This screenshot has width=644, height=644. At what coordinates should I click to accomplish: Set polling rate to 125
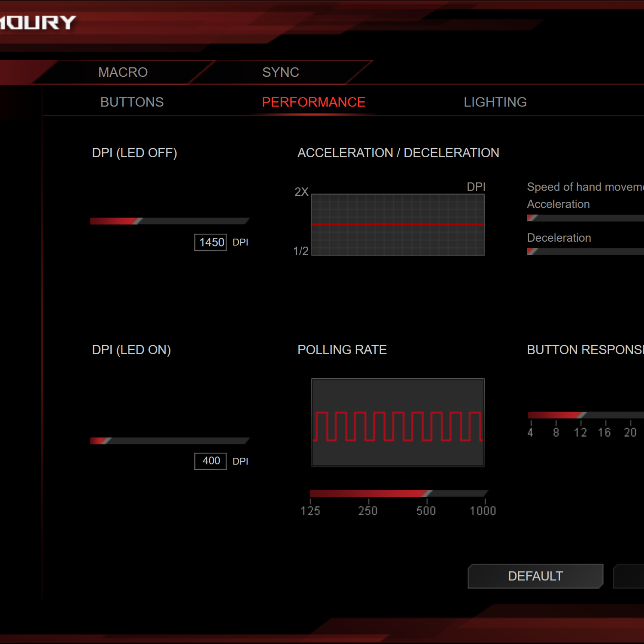(311, 494)
